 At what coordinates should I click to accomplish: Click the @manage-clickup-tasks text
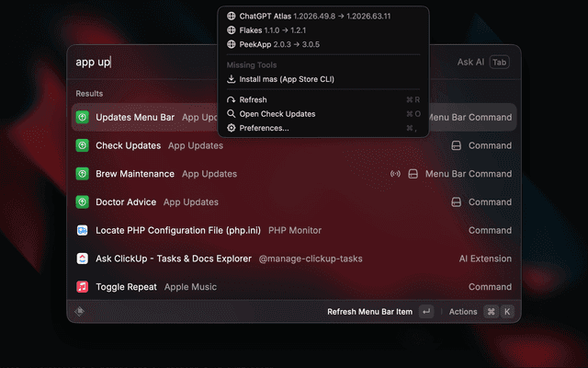pyautogui.click(x=311, y=259)
